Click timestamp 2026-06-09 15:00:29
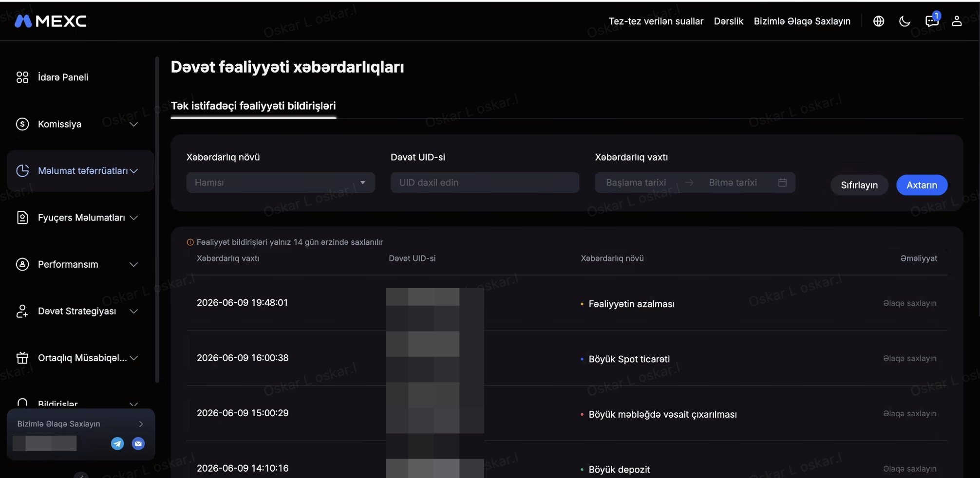Image resolution: width=980 pixels, height=478 pixels. 243,413
